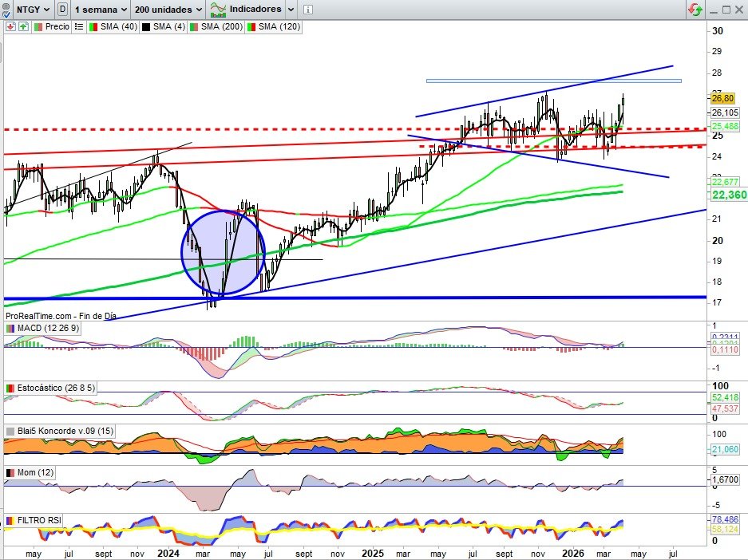Click the 21,060 Koncorde value label
748x560 pixels.
(x=725, y=449)
